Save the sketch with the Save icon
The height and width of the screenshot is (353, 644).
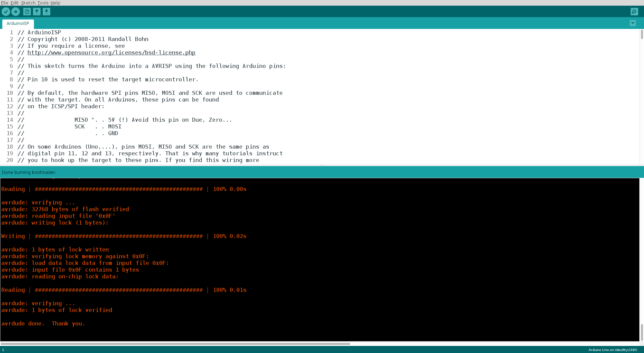(x=46, y=12)
